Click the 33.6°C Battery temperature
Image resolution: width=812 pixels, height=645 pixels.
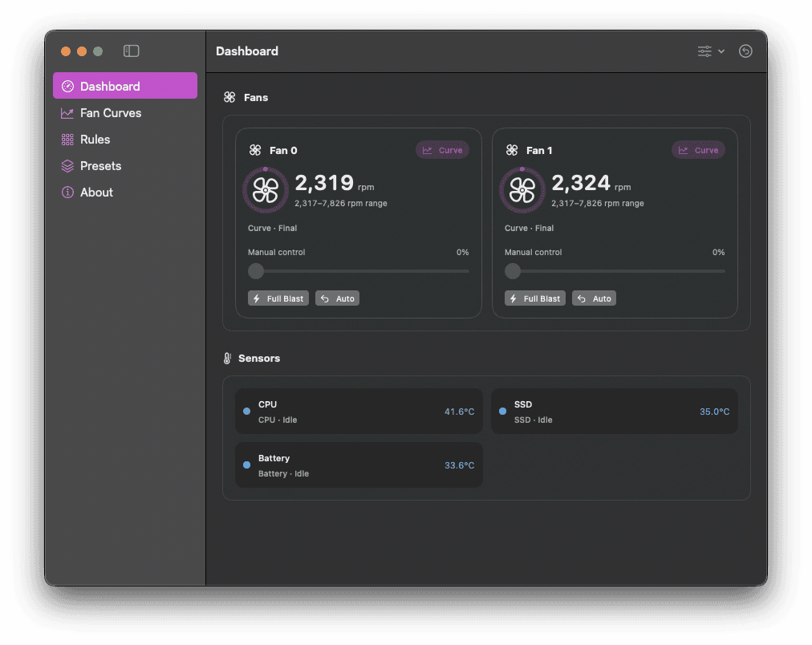tap(459, 465)
